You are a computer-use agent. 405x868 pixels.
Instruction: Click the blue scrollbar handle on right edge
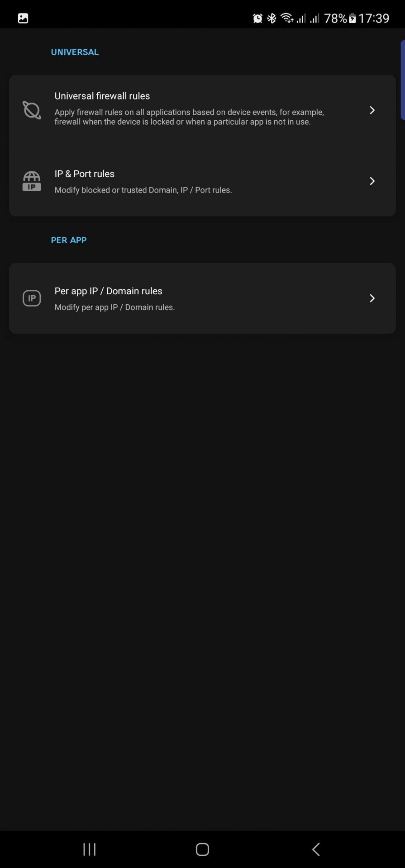coord(402,80)
